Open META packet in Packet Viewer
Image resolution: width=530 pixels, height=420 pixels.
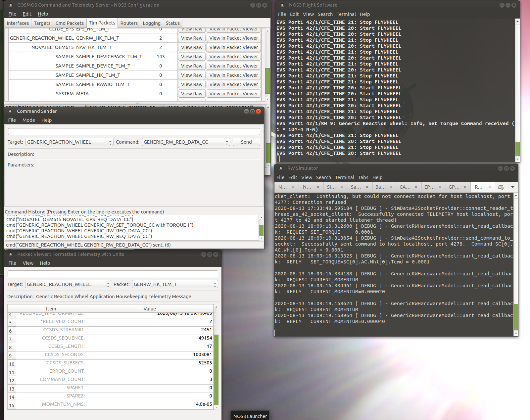tap(234, 93)
